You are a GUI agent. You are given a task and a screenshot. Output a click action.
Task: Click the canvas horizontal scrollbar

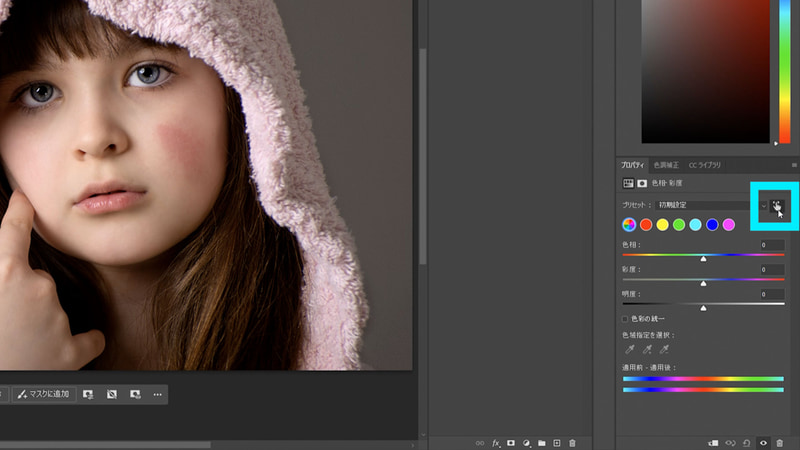(x=105, y=445)
